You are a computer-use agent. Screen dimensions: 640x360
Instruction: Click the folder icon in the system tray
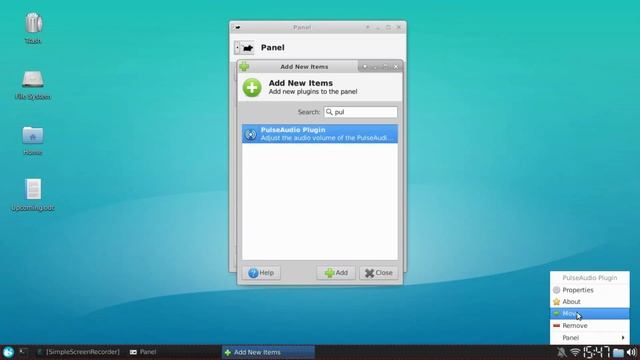(618, 352)
